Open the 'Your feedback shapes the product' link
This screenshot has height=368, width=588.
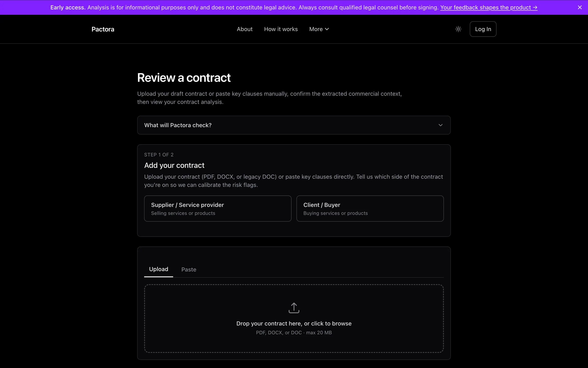(489, 8)
